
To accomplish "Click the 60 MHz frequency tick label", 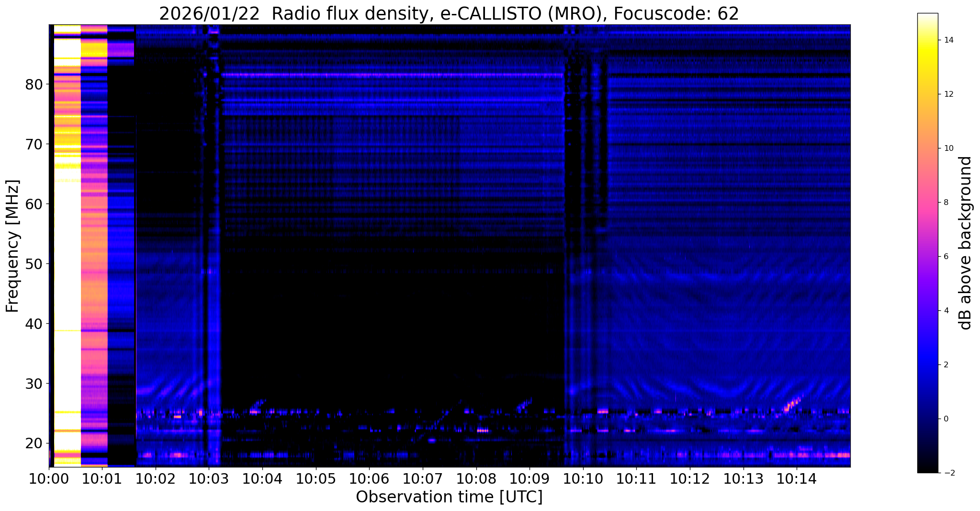I will pyautogui.click(x=34, y=204).
